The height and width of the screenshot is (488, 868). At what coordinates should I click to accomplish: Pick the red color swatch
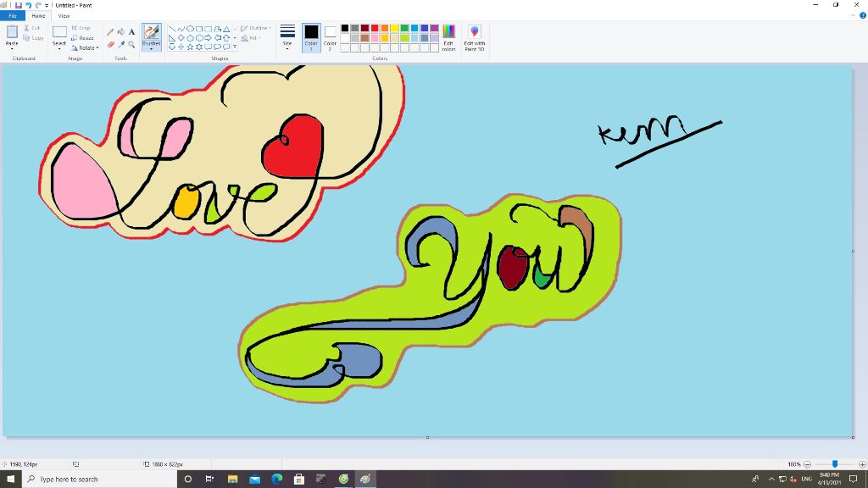point(375,28)
